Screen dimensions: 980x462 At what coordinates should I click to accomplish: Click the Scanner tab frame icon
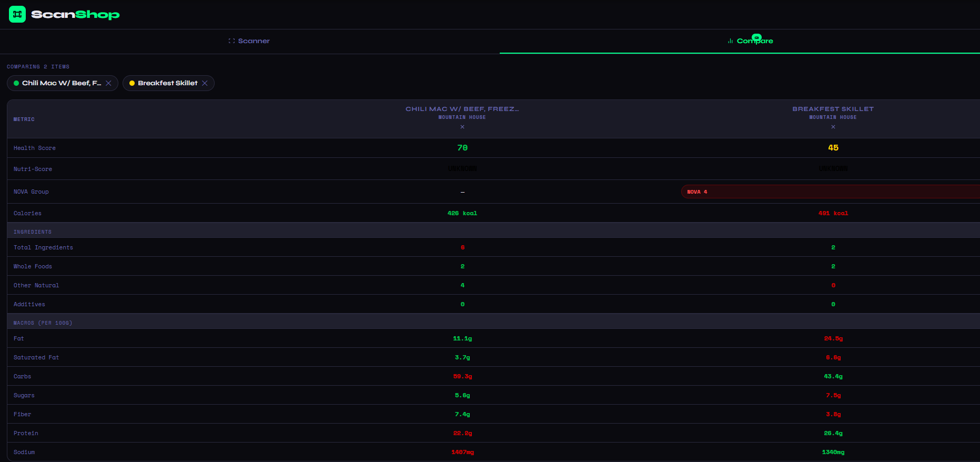[231, 41]
